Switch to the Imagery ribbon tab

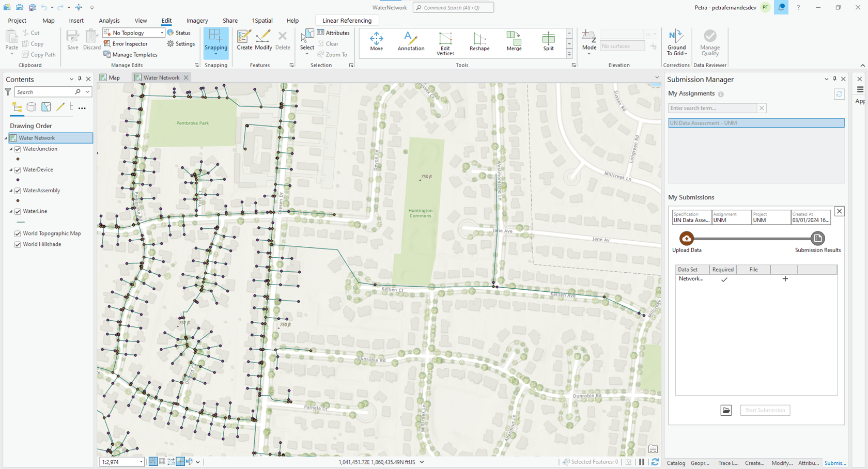click(x=197, y=21)
